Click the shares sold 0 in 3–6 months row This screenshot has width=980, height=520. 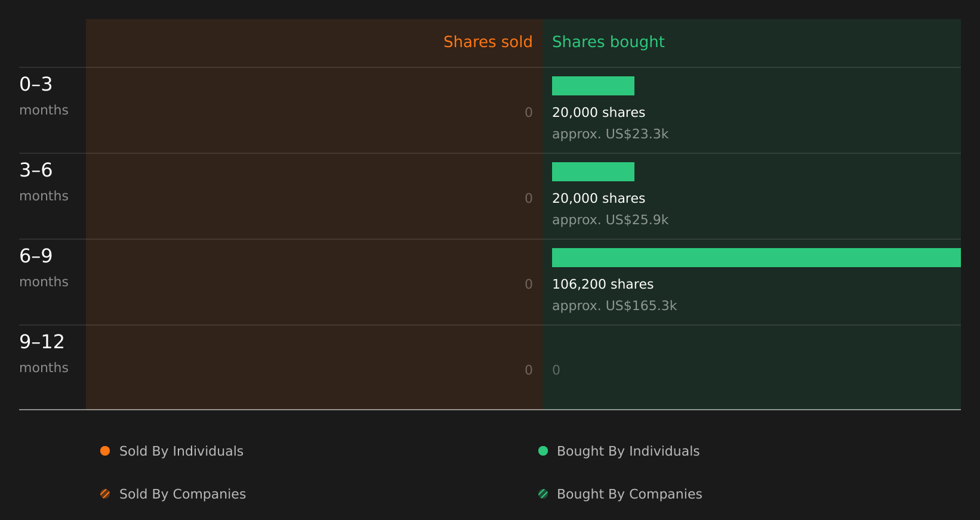point(529,199)
